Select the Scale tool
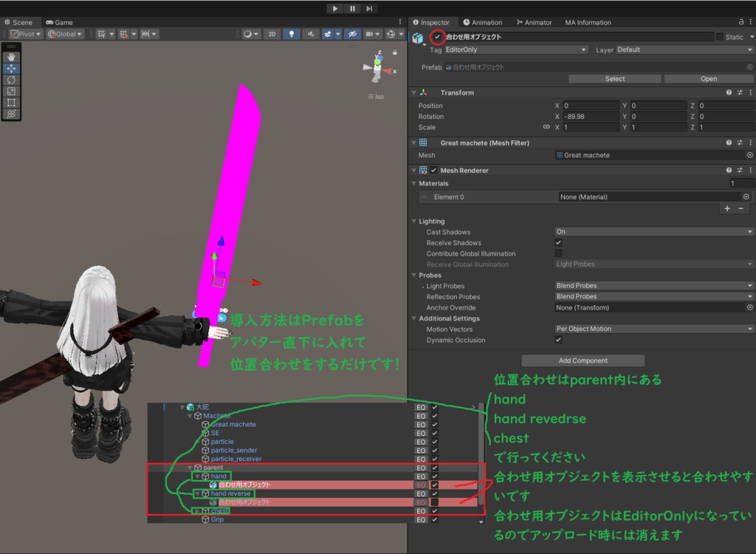Screen dimensions: 756x554 click(x=11, y=91)
